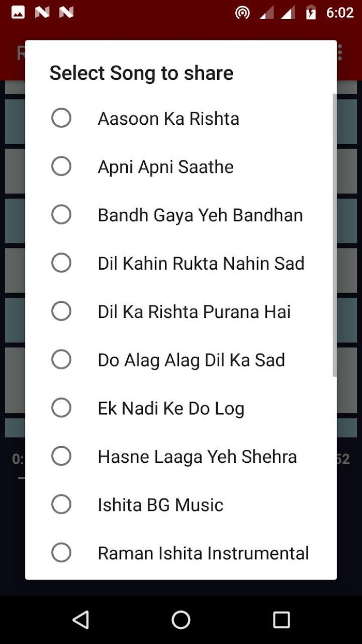Screen dimensions: 362x644
Task: Select Dil Ka Rishta Purana Hai radio
Action: [x=61, y=311]
